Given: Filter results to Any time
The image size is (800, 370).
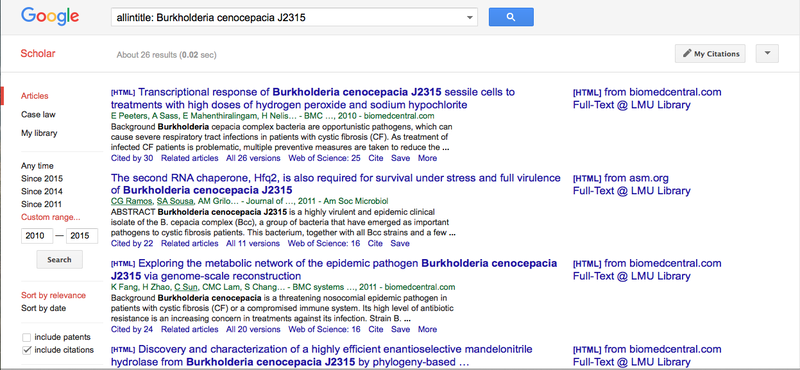Looking at the screenshot, I should tap(37, 166).
